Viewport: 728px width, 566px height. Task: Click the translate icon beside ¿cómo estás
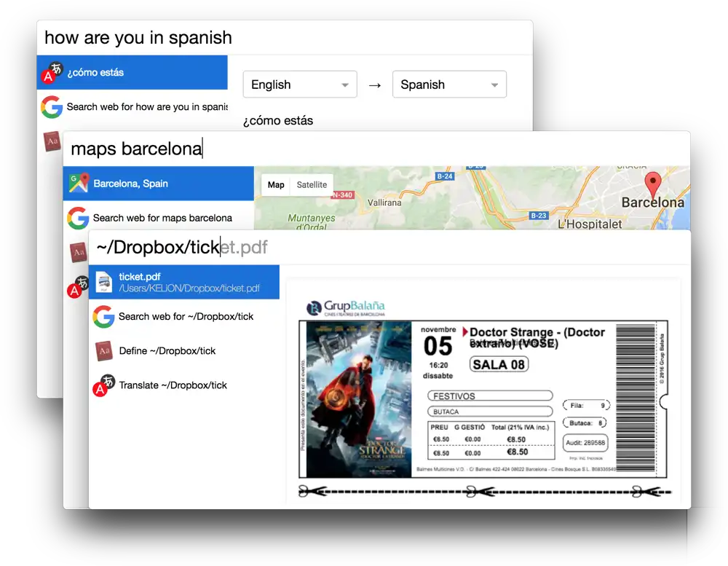tap(52, 72)
